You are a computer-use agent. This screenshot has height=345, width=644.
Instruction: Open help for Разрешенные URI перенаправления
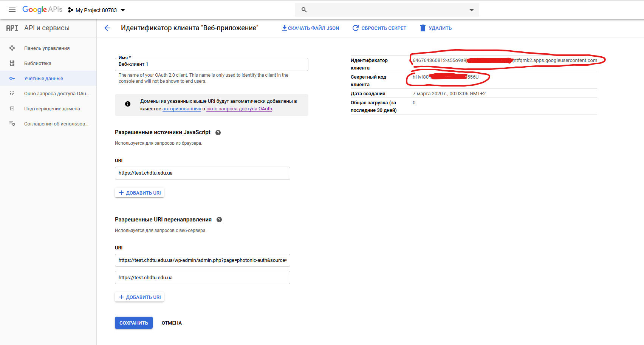(219, 220)
